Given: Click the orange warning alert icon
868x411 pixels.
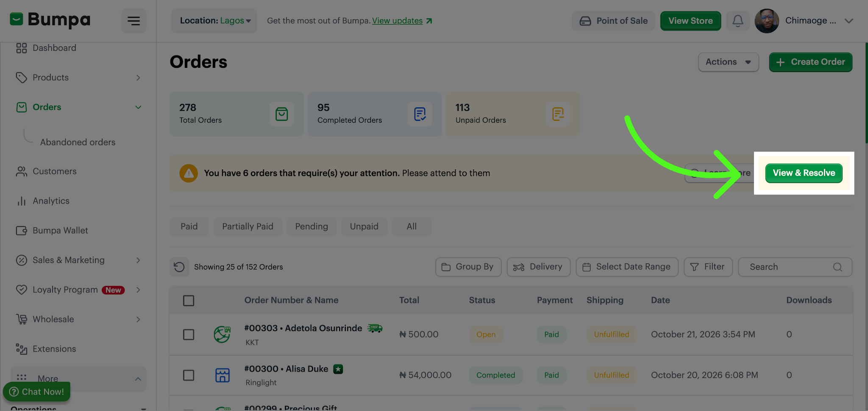Looking at the screenshot, I should [188, 173].
